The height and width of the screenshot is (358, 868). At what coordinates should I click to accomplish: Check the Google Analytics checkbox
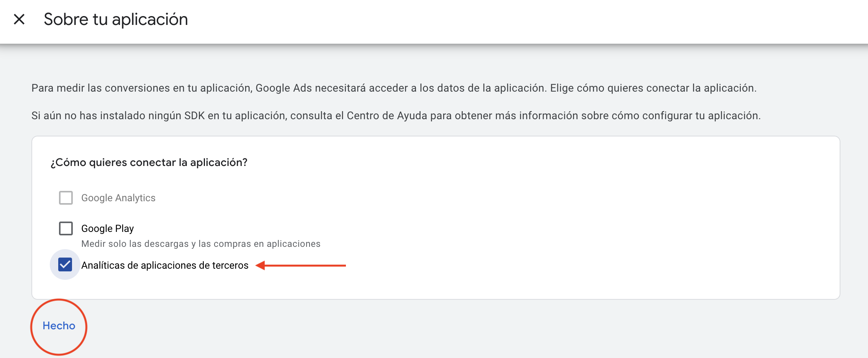pyautogui.click(x=66, y=198)
